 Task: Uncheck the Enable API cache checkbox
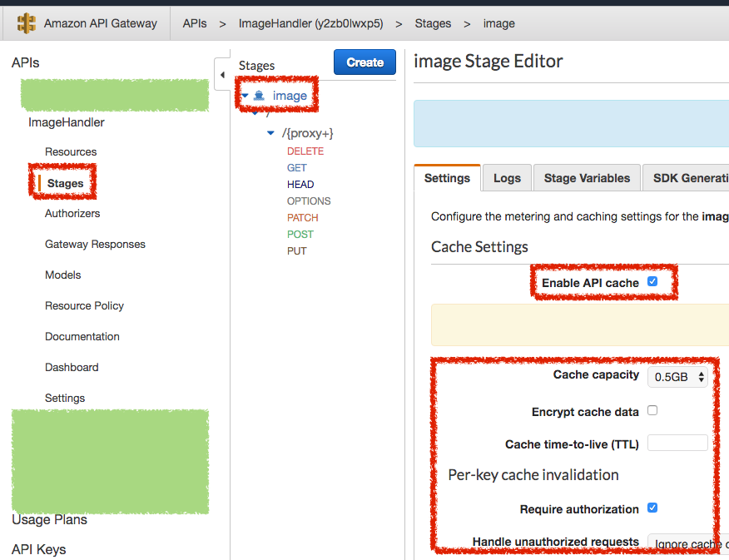click(x=652, y=282)
